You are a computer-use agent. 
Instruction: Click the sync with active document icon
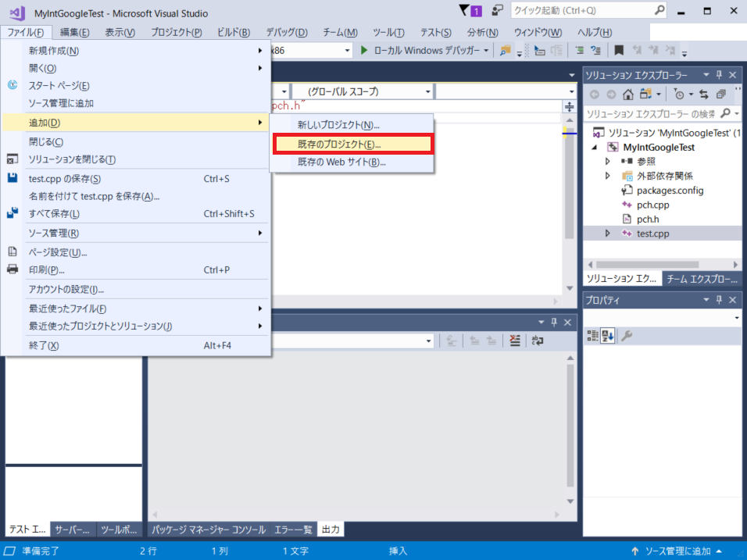pyautogui.click(x=704, y=95)
